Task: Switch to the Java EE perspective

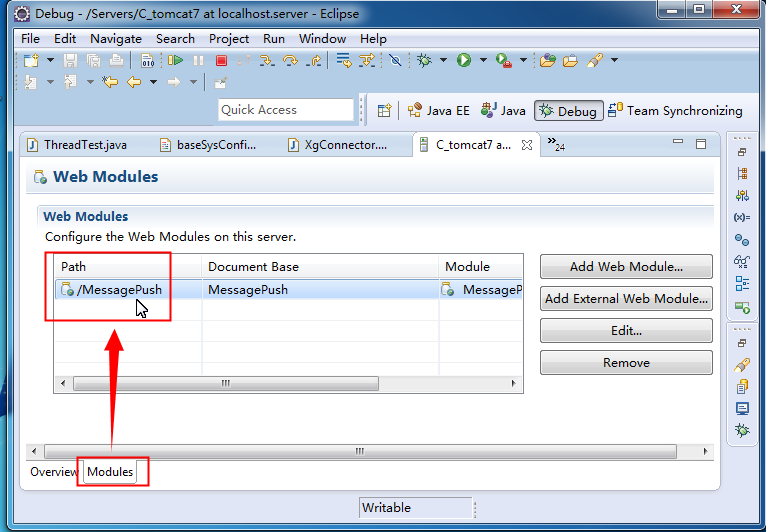Action: 438,111
